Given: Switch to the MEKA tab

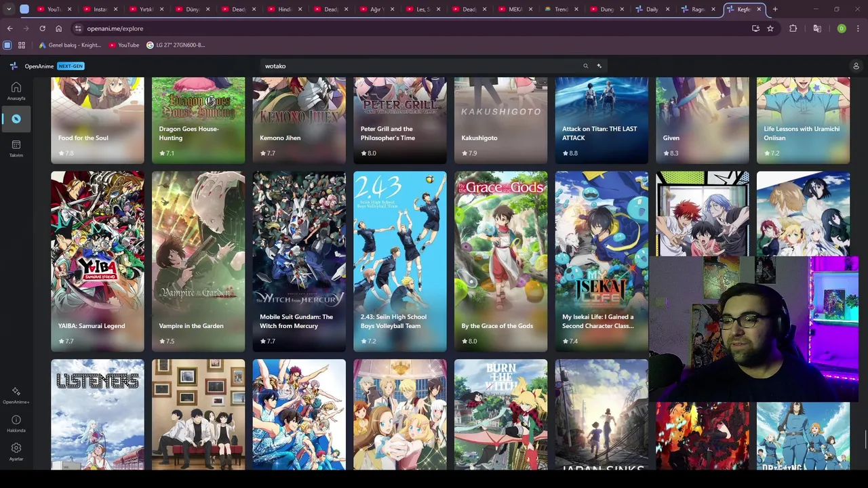Looking at the screenshot, I should [x=514, y=9].
